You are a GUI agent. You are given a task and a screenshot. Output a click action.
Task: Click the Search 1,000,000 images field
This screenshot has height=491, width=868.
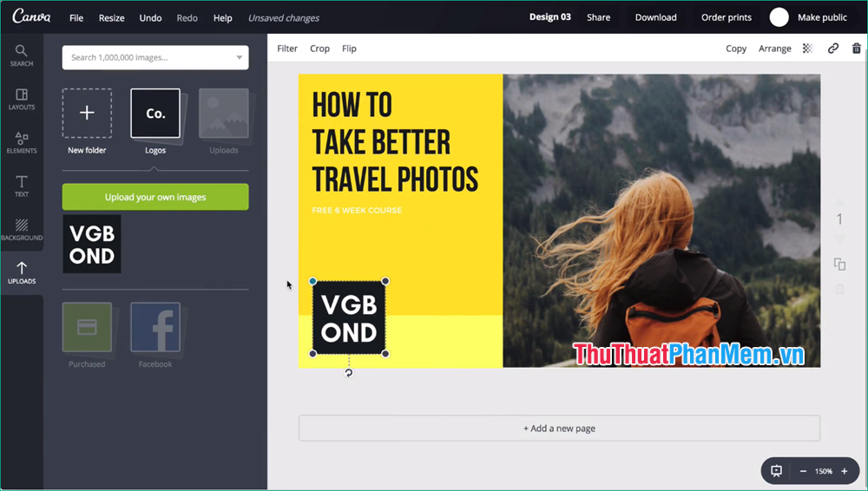[155, 57]
